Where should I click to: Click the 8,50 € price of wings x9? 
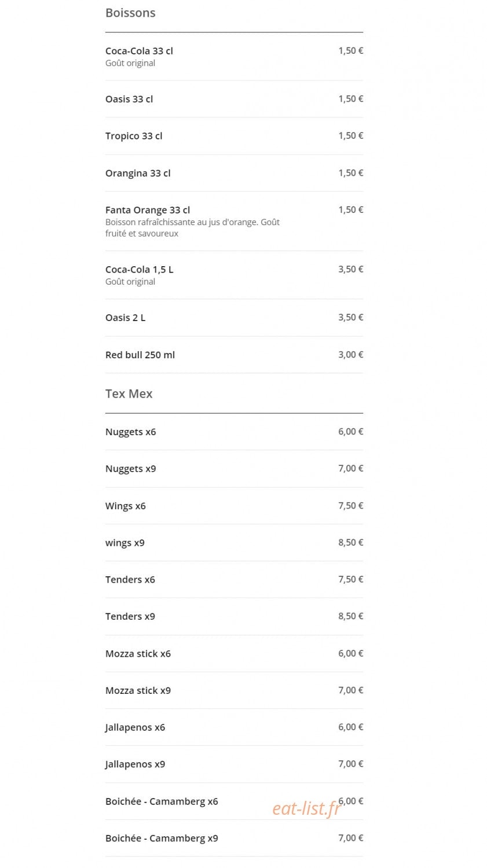(x=351, y=542)
